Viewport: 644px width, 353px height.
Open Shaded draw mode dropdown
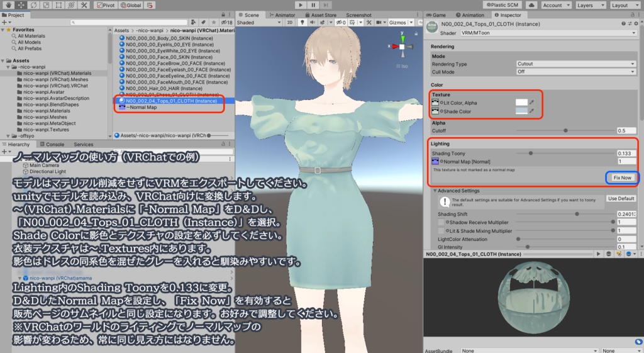(x=258, y=23)
